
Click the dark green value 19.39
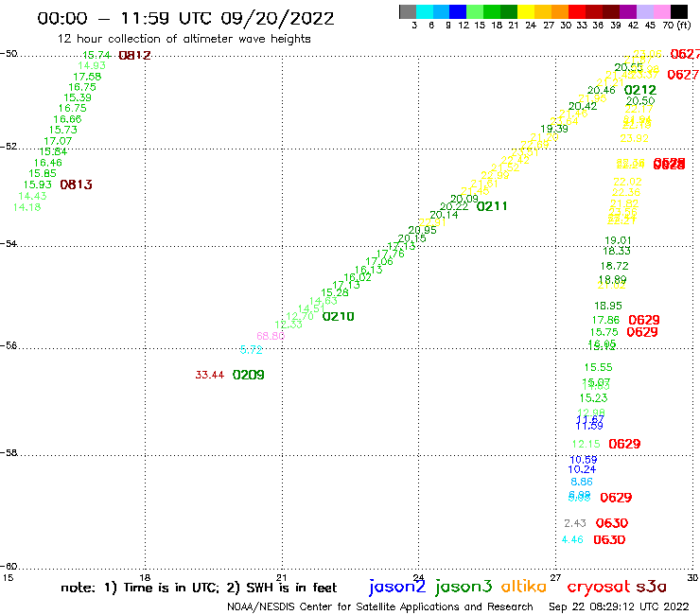554,129
